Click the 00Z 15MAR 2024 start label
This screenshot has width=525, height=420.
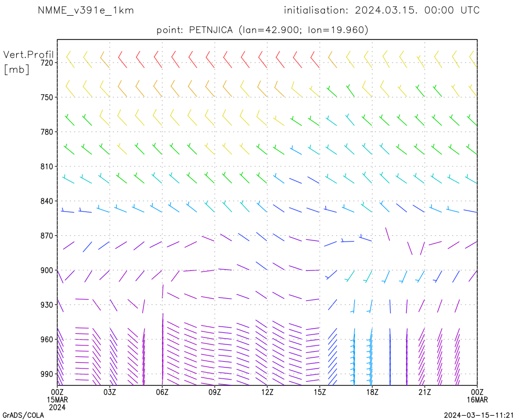[x=57, y=400]
